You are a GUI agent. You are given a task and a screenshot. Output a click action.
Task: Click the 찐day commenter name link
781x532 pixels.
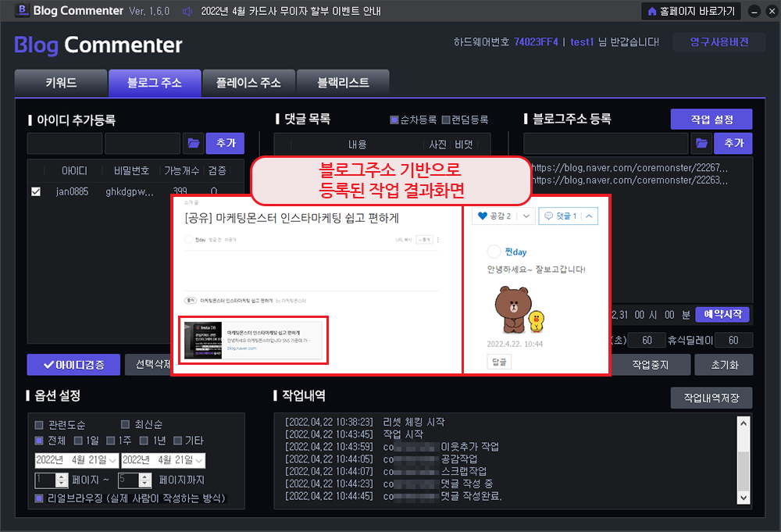click(x=515, y=252)
